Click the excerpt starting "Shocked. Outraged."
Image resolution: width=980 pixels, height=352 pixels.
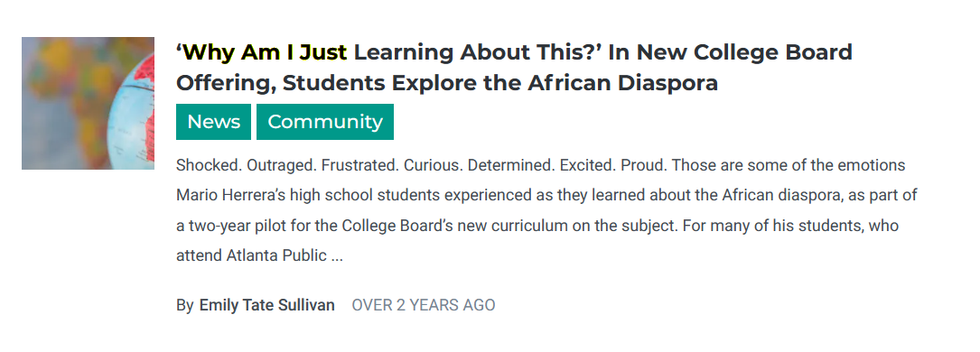(x=546, y=210)
